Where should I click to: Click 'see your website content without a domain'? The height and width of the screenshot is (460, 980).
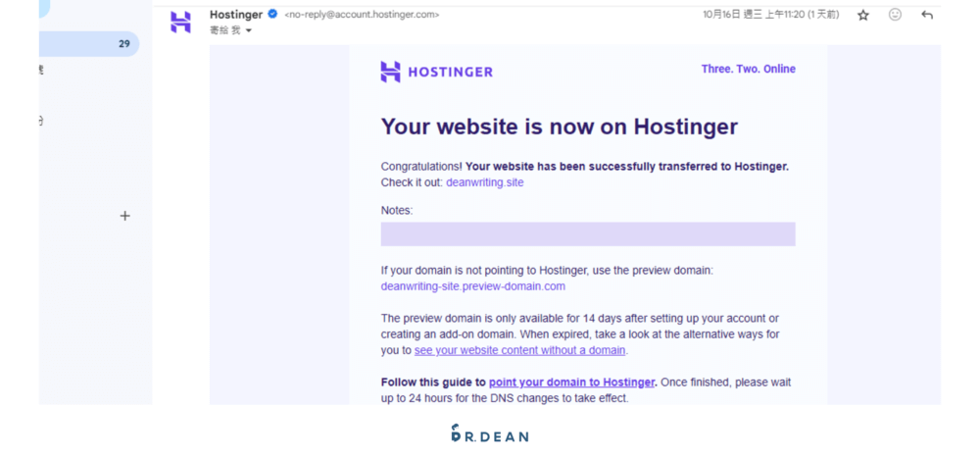tap(519, 350)
